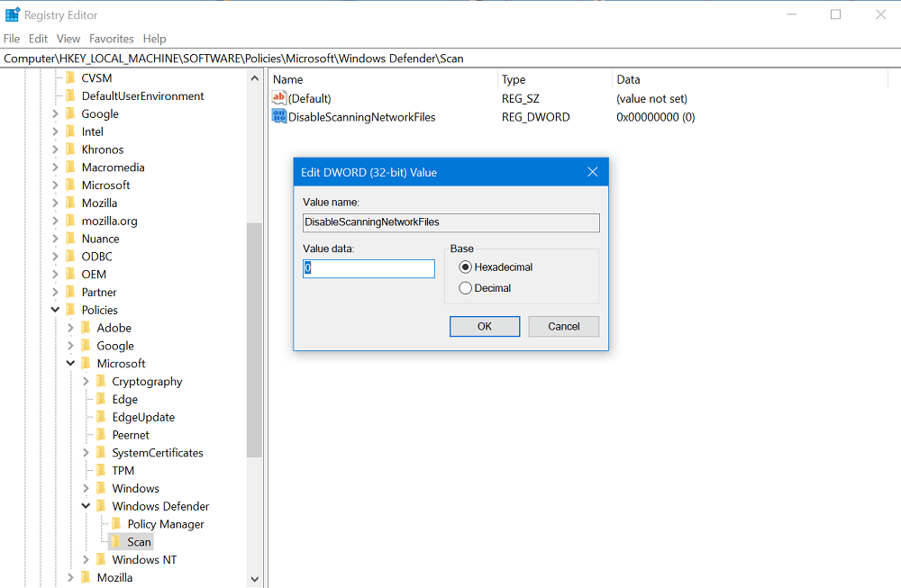Image resolution: width=901 pixels, height=588 pixels.
Task: Confirm the DWORD edit with OK
Action: [x=485, y=326]
